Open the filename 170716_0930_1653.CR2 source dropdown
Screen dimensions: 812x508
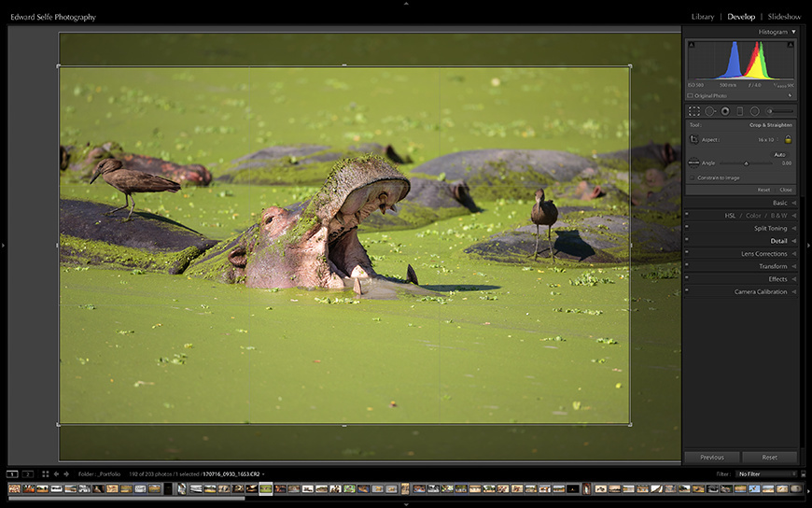pyautogui.click(x=233, y=473)
